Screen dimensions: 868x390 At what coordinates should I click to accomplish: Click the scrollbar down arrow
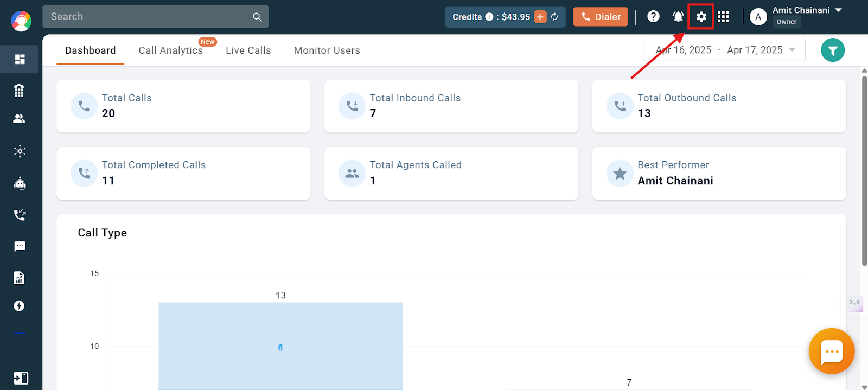point(864,387)
